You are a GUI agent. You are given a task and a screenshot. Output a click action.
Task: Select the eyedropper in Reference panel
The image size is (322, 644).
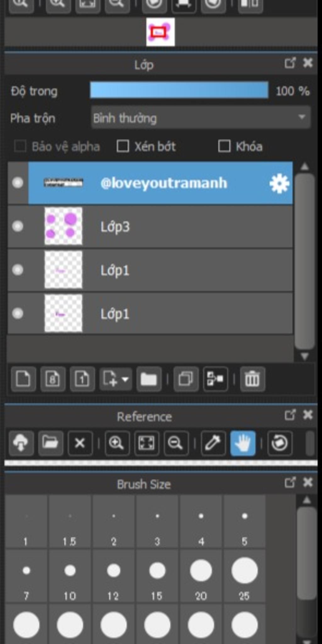tap(213, 443)
